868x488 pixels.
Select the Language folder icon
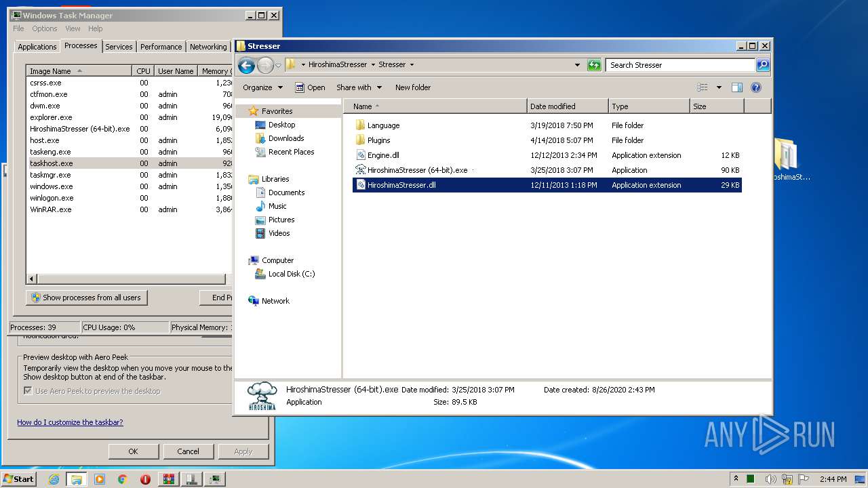(x=360, y=125)
